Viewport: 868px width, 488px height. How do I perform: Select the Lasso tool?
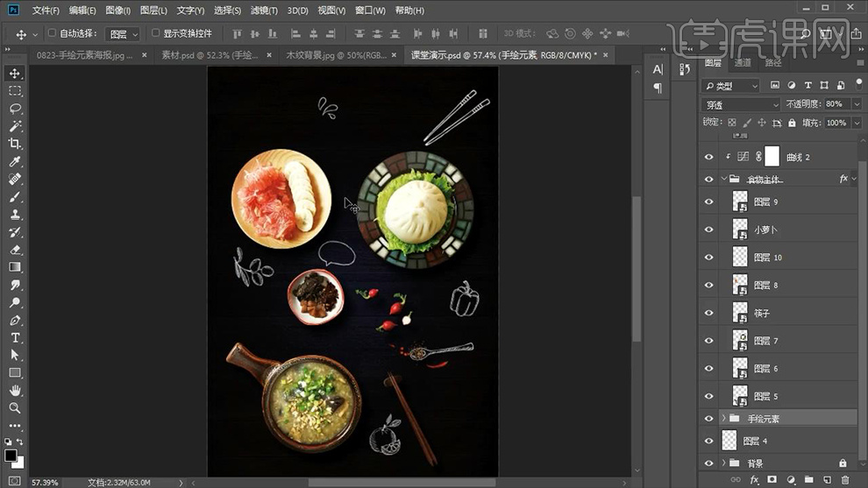pyautogui.click(x=15, y=109)
